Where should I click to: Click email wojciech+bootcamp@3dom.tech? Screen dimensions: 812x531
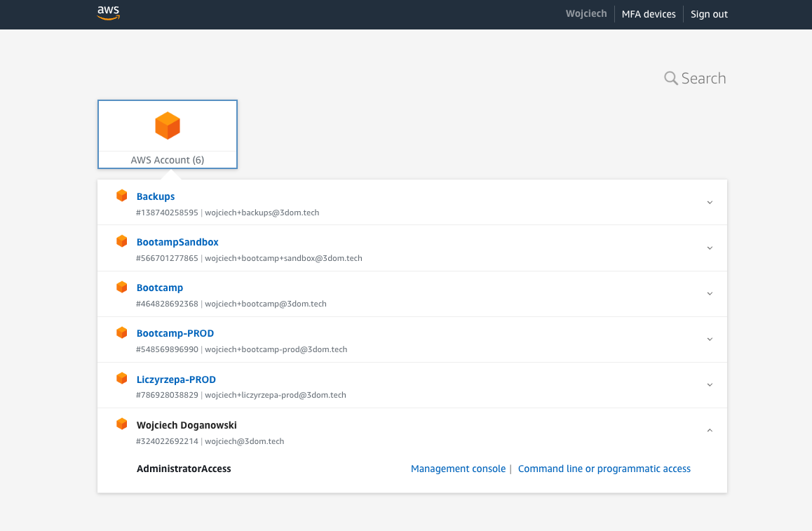[266, 304]
